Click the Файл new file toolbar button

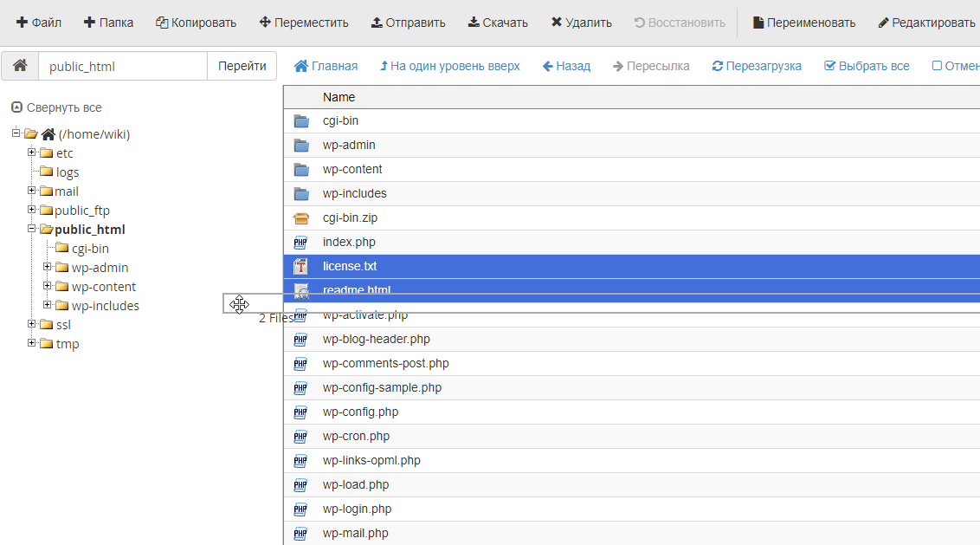point(39,23)
